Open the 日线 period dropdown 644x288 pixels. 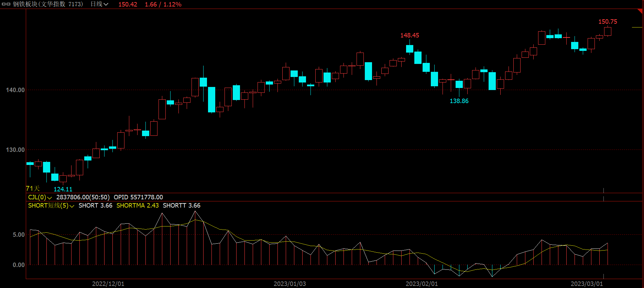[99, 4]
